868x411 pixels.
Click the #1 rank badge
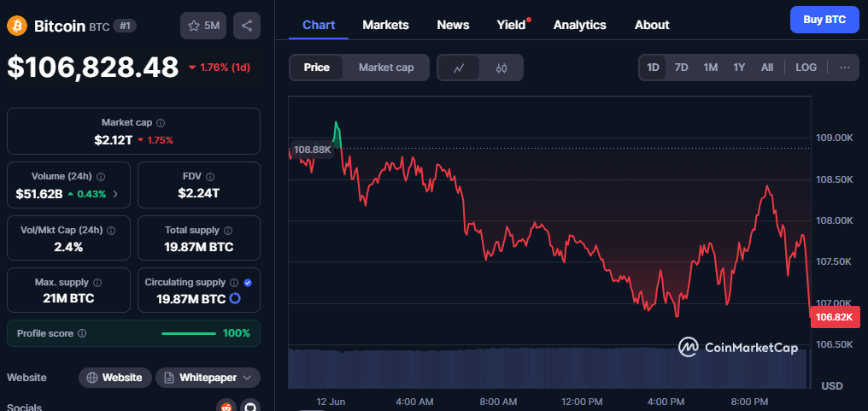point(125,26)
